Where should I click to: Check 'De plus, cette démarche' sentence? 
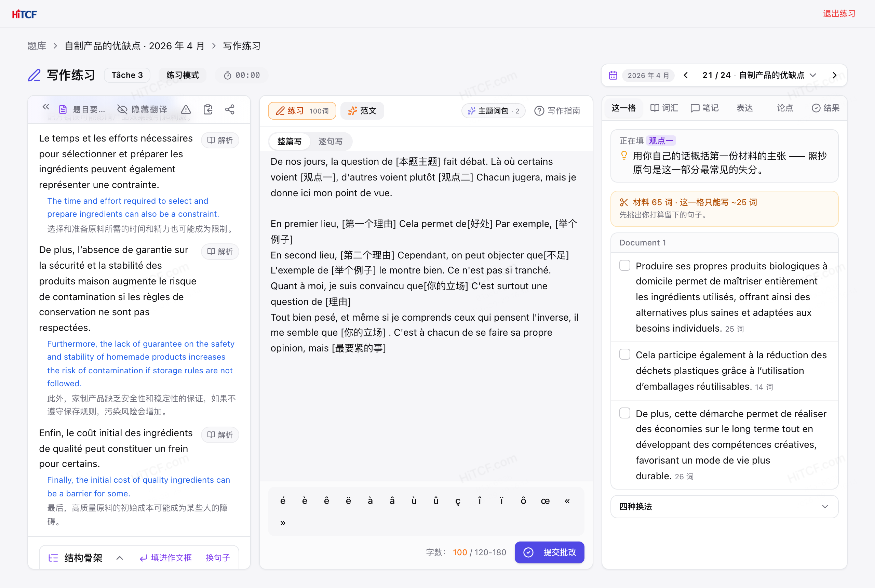(624, 413)
